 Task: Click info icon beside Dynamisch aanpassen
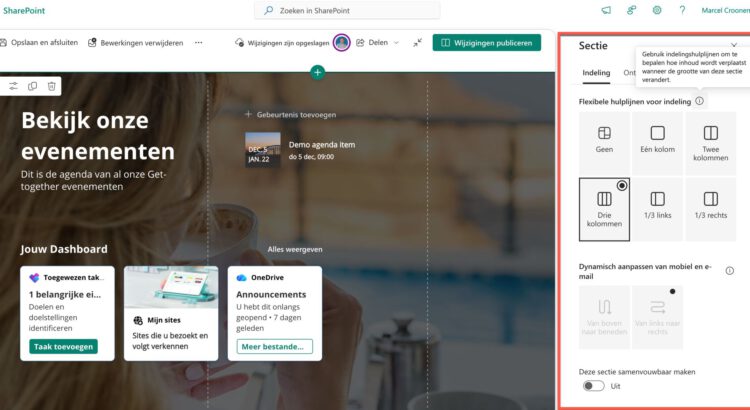click(729, 271)
